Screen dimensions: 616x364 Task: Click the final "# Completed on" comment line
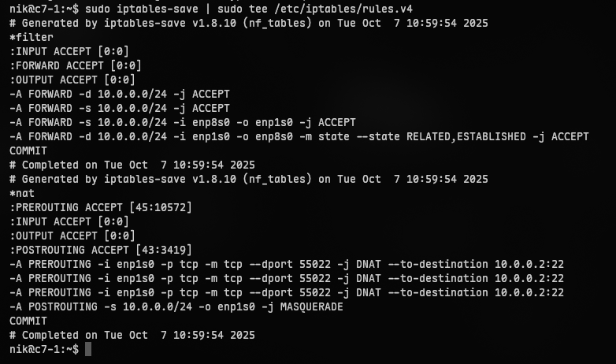(x=132, y=335)
